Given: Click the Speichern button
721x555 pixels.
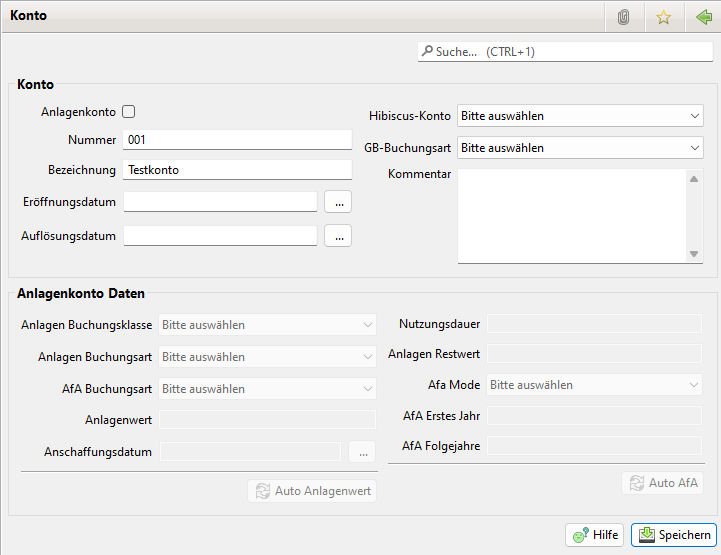Looking at the screenshot, I should pos(674,535).
